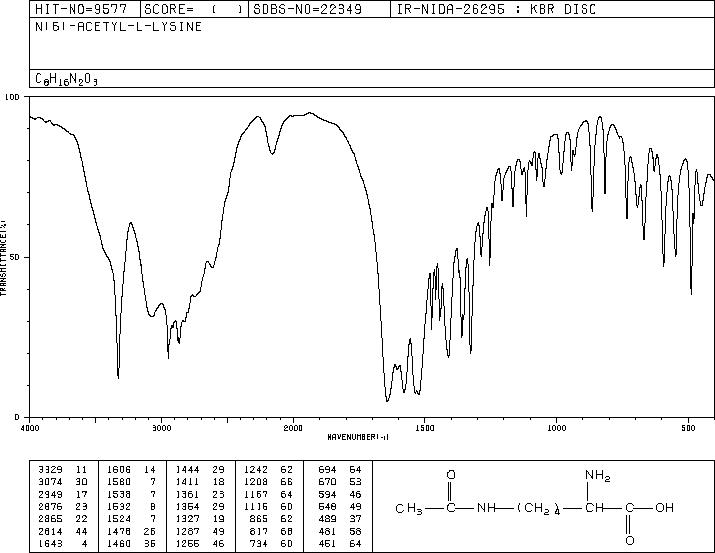Click the 2000 tick label on wavenumber axis
This screenshot has width=715, height=553.
(x=293, y=428)
